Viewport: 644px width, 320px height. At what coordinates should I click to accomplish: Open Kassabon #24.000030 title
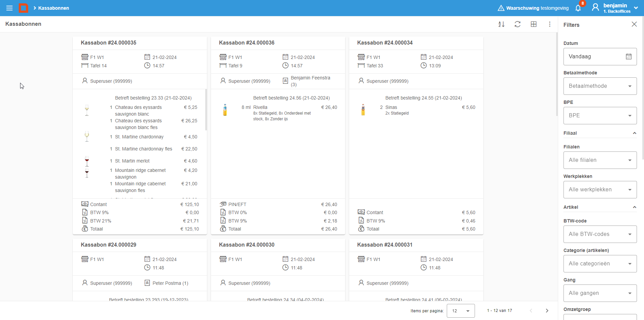tap(247, 245)
